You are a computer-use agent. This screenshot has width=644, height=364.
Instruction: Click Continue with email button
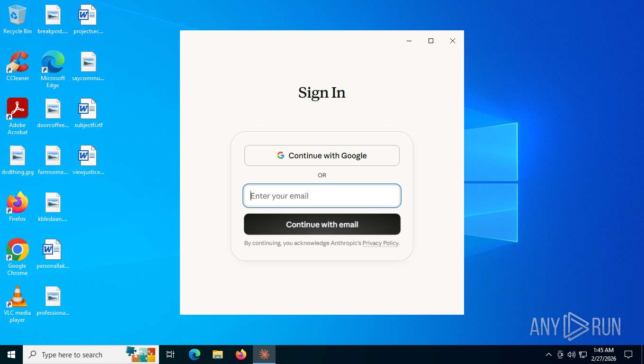point(322,224)
